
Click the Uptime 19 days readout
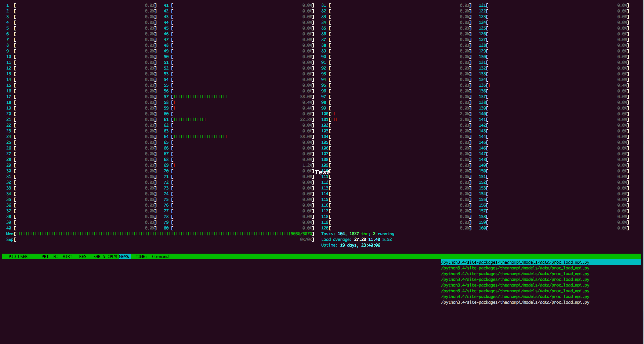click(x=351, y=245)
